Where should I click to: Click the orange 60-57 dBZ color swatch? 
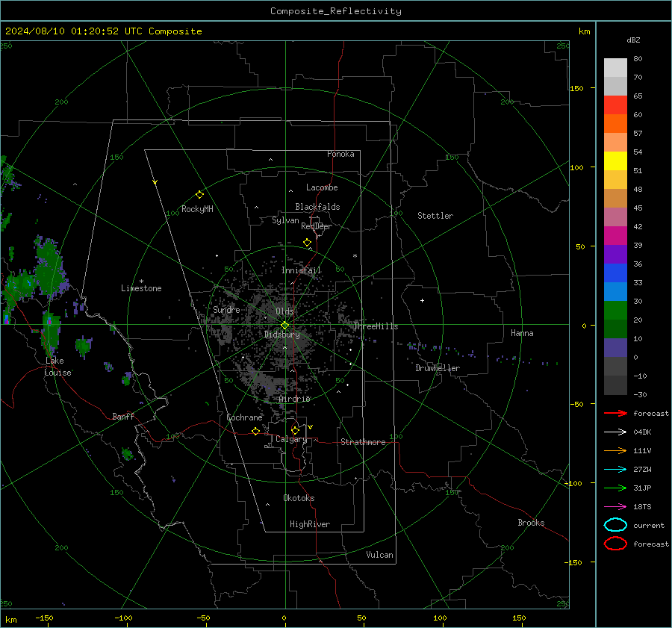click(615, 124)
